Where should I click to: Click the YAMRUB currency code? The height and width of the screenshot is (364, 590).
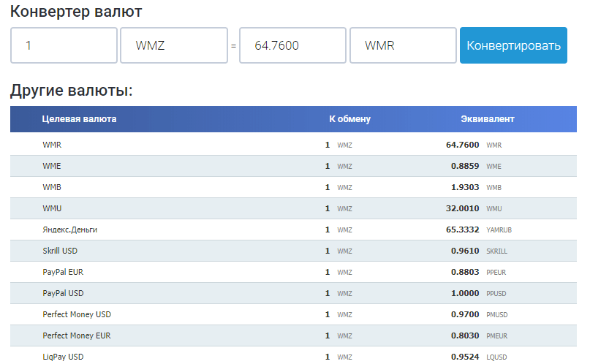tap(499, 230)
